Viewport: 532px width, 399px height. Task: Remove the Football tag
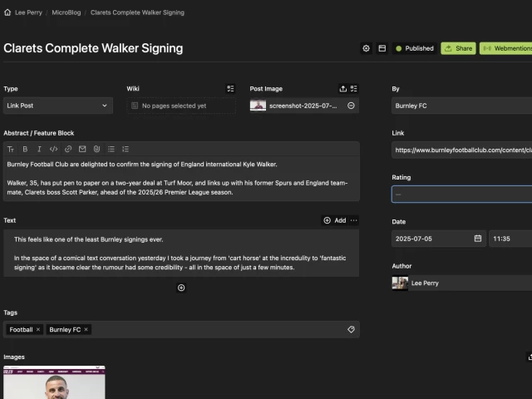click(38, 330)
